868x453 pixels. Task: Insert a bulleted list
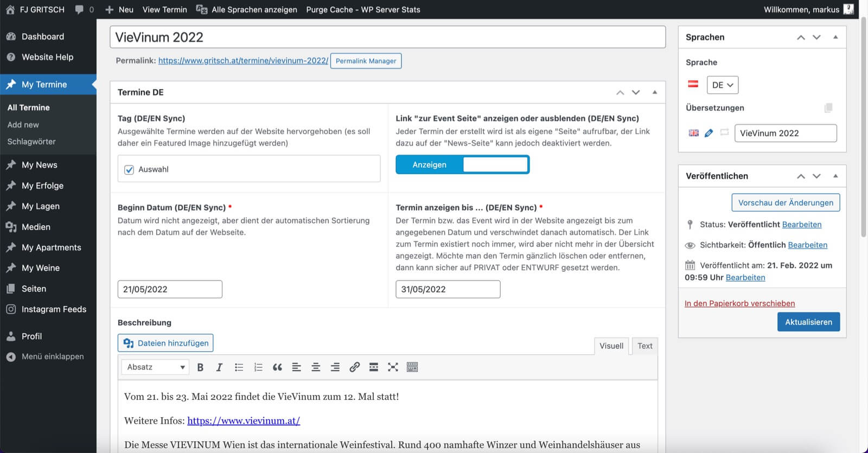coord(239,367)
